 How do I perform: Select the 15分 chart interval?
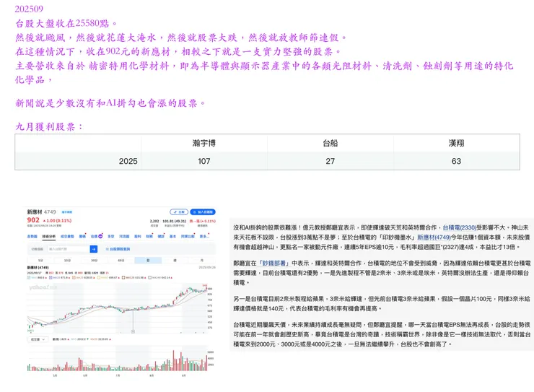(67, 260)
